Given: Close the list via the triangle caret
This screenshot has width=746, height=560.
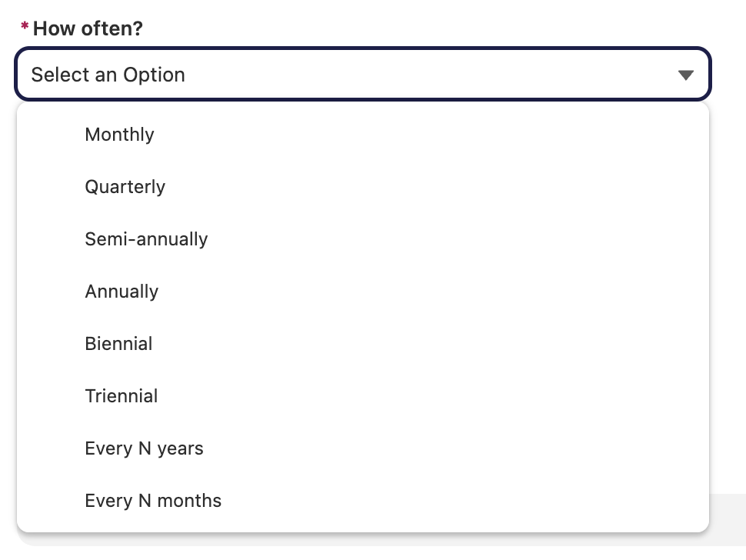Looking at the screenshot, I should [x=685, y=75].
